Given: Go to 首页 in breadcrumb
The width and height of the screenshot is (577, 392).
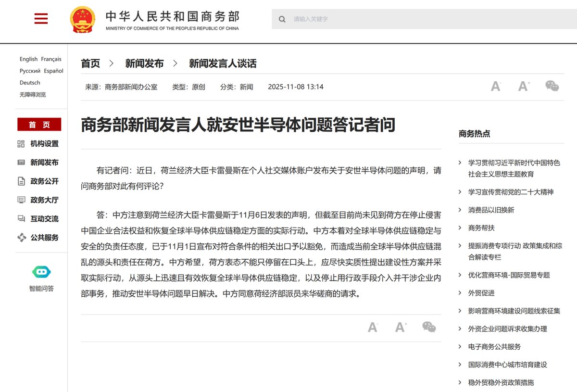Looking at the screenshot, I should 90,63.
